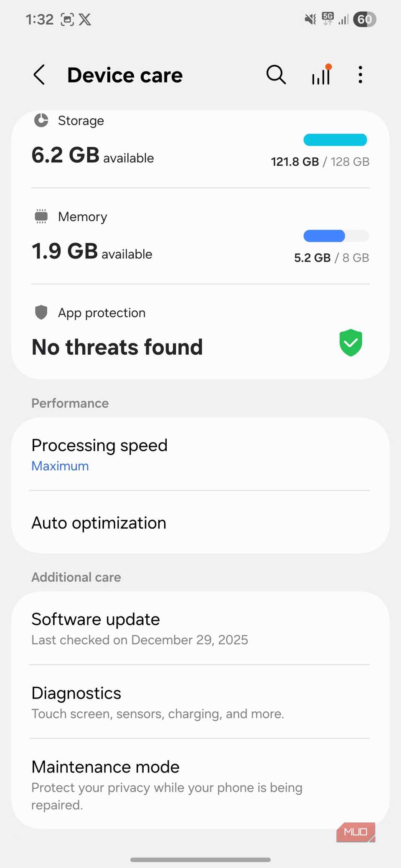Tap the battery indicator showing 60
The width and height of the screenshot is (401, 868).
pyautogui.click(x=364, y=19)
